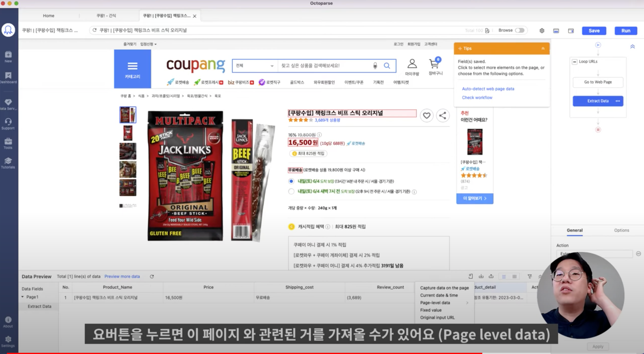Click the Octoparse user avatar logo

click(x=8, y=30)
